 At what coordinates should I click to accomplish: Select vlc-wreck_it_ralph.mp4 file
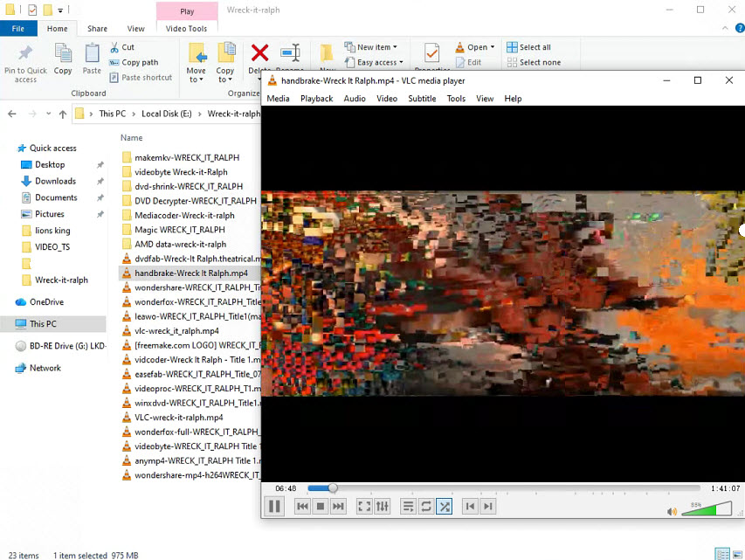pyautogui.click(x=176, y=331)
